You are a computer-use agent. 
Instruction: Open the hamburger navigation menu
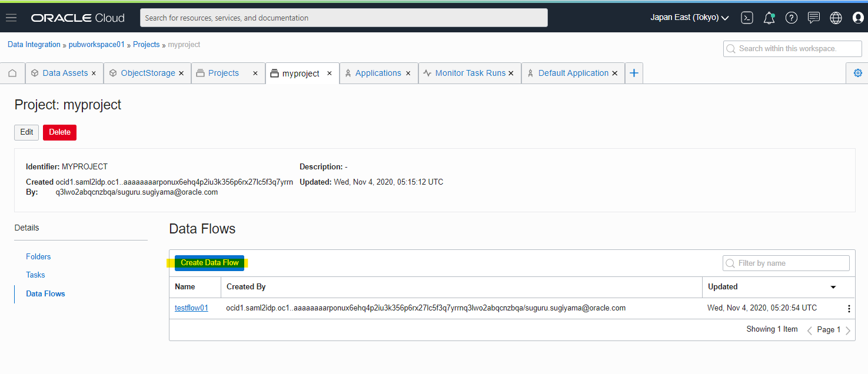coord(11,18)
